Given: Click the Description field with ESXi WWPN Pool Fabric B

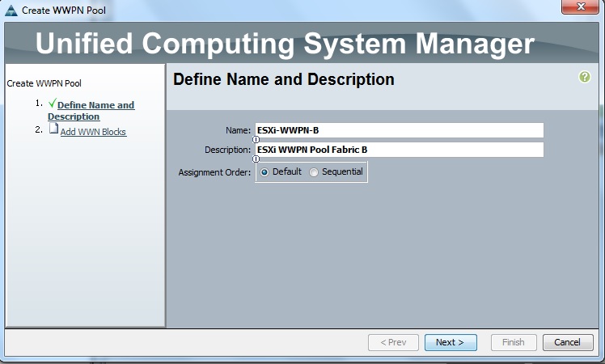Looking at the screenshot, I should coord(400,150).
